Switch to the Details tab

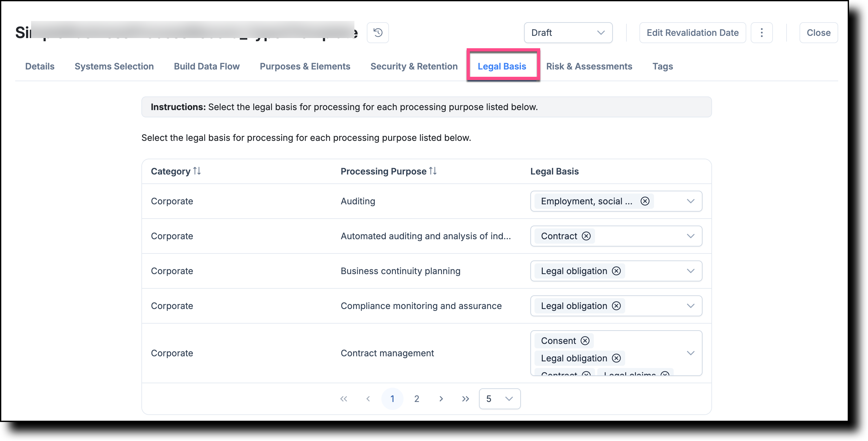click(x=40, y=66)
